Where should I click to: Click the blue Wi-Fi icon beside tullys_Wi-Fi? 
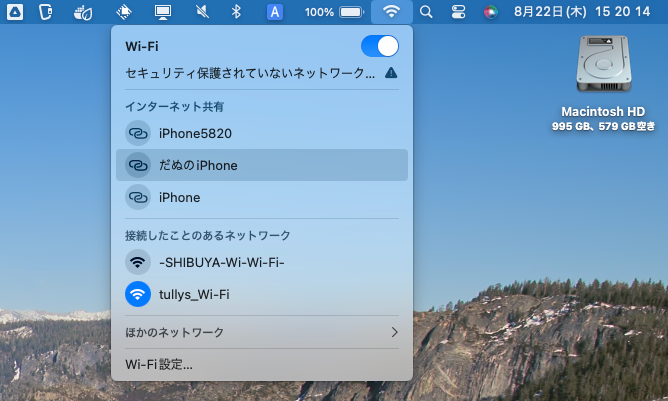138,294
